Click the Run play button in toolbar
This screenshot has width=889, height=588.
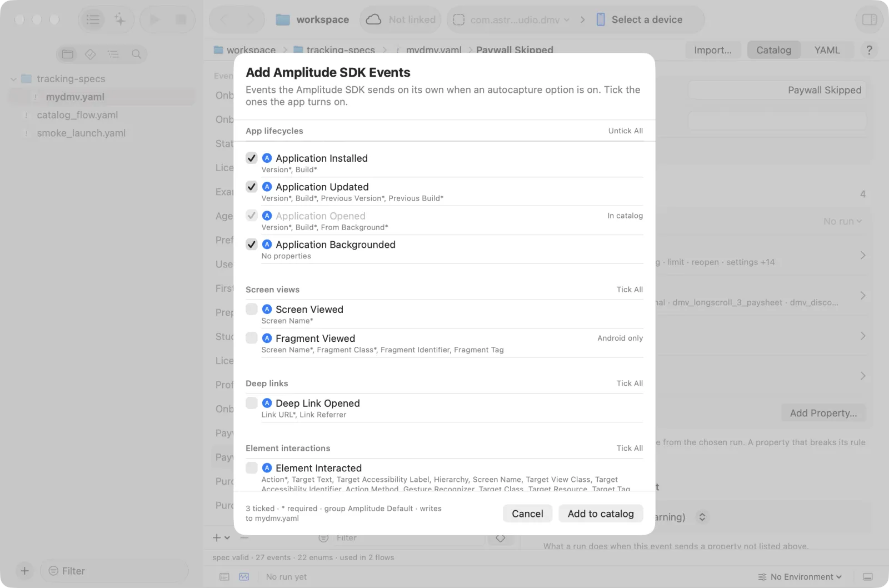point(155,19)
